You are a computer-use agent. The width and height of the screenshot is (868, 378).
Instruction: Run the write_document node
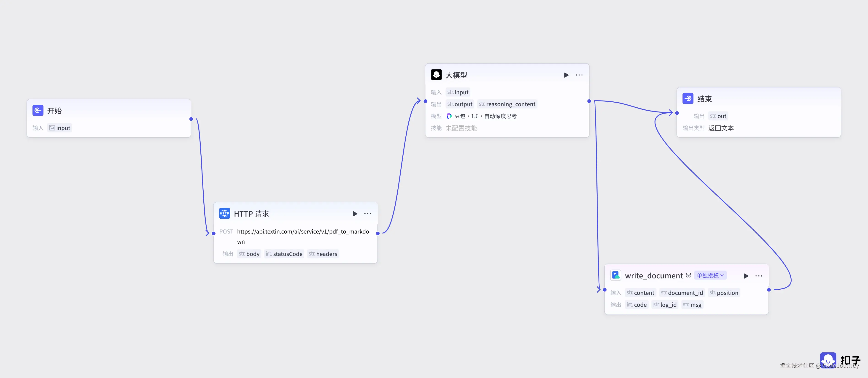[746, 276]
